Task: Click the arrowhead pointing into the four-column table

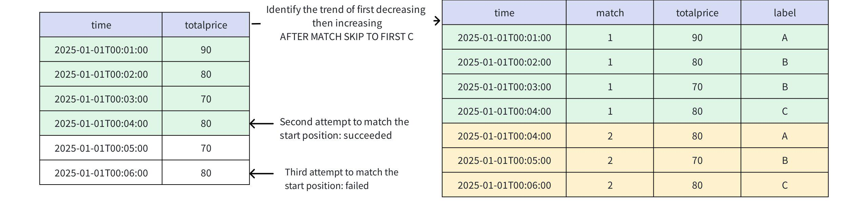Action: [437, 21]
